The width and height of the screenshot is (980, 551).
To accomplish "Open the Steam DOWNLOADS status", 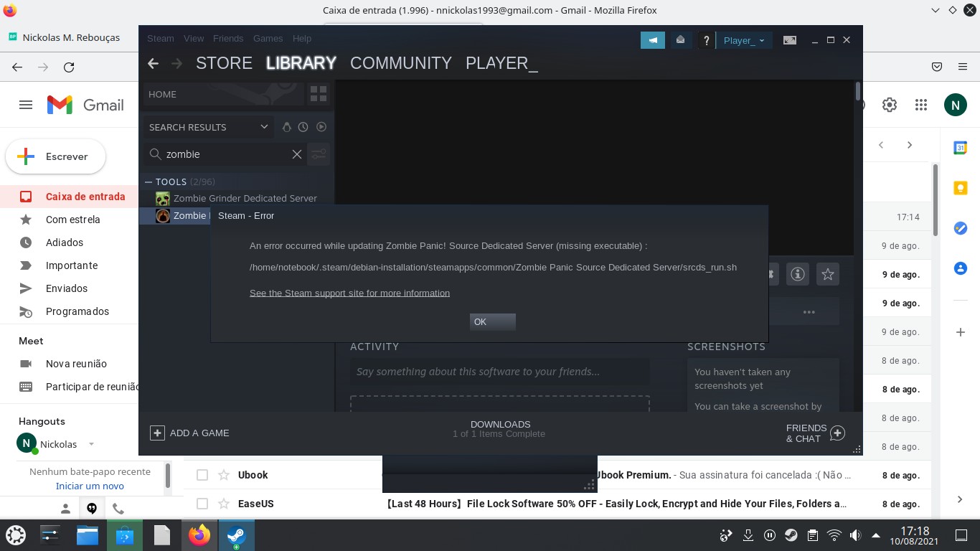I will tap(500, 429).
